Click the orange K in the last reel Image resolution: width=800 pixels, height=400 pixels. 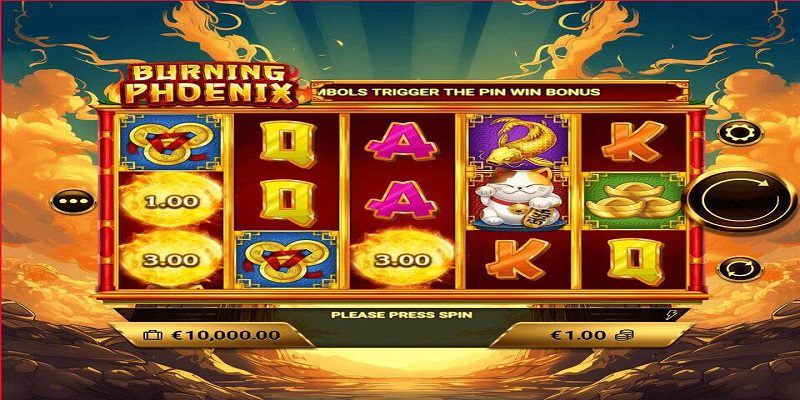pyautogui.click(x=633, y=142)
